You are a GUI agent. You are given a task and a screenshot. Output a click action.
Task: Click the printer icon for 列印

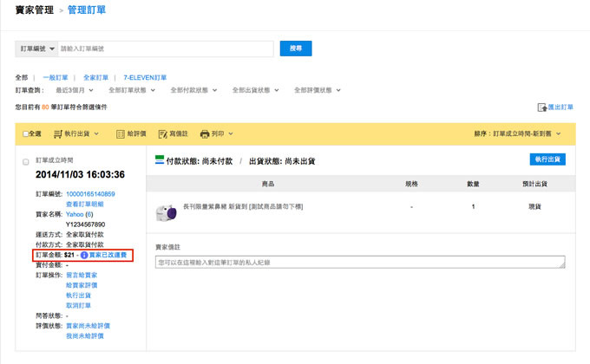tap(205, 134)
